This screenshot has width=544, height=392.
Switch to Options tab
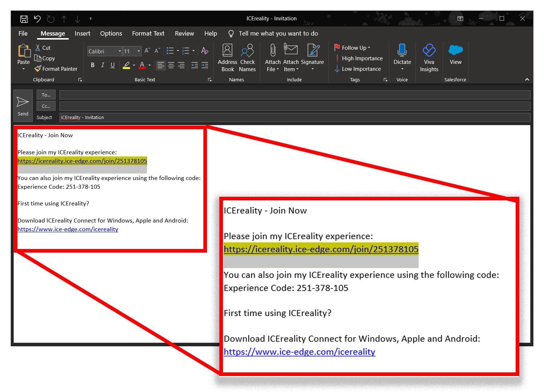[111, 33]
